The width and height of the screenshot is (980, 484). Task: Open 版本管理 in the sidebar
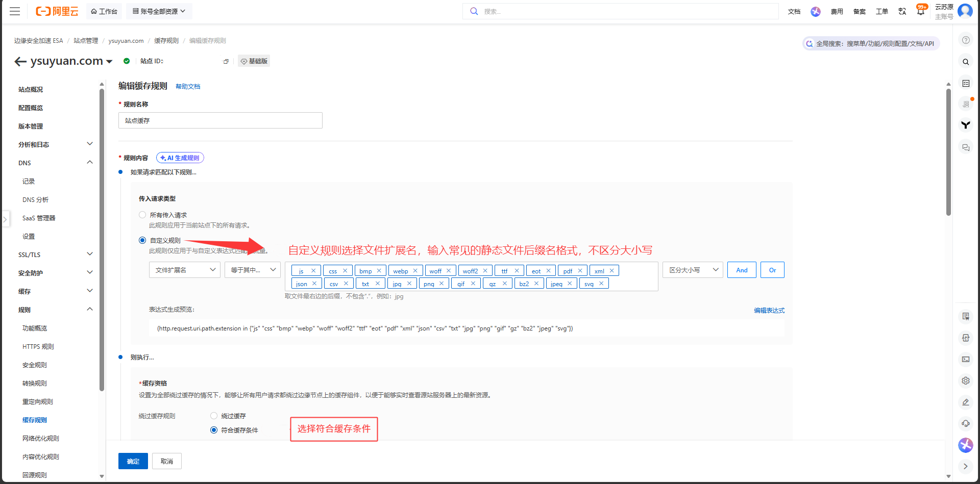[31, 126]
